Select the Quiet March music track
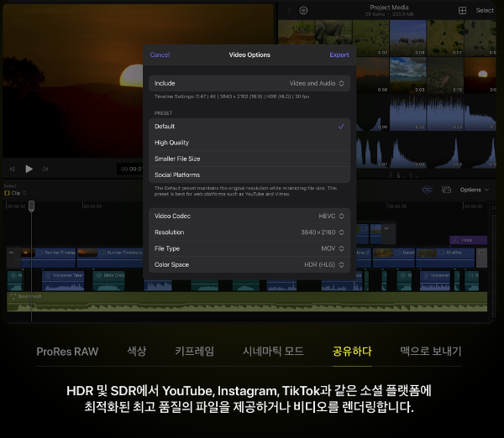This screenshot has height=438, width=504. tap(247, 302)
